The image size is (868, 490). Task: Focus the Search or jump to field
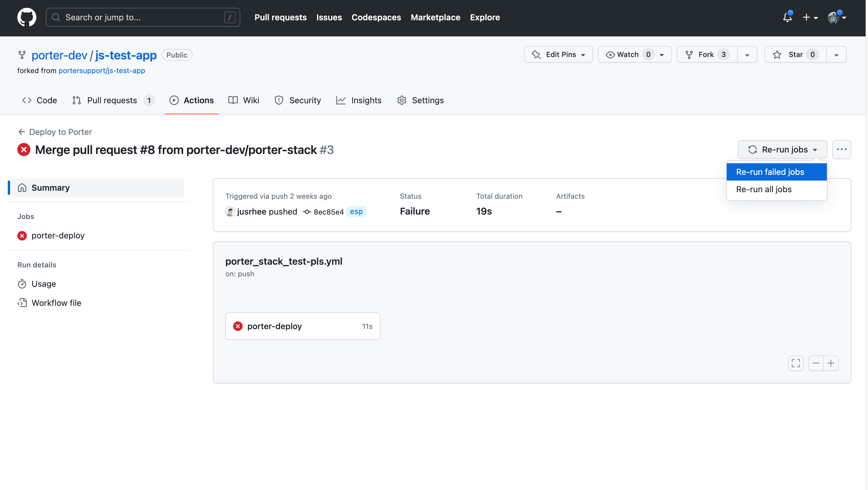[x=143, y=17]
